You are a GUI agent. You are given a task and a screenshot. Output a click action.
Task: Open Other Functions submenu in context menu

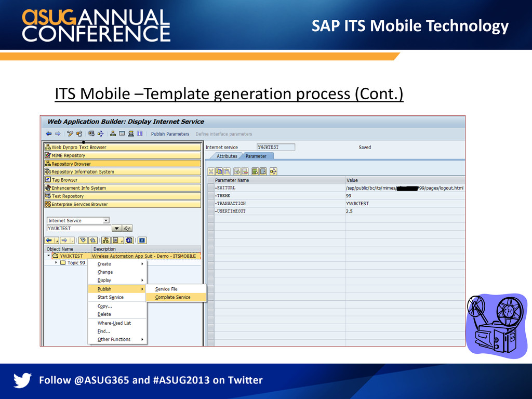[117, 339]
